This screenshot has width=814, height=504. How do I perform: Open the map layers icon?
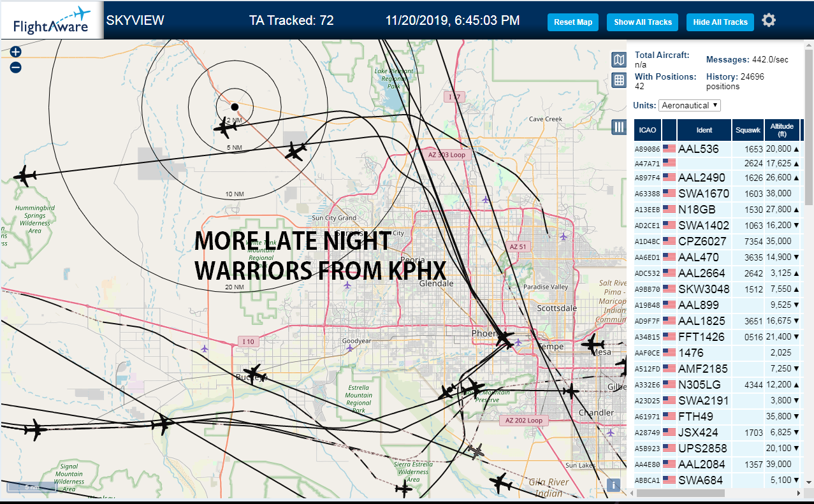(x=618, y=60)
